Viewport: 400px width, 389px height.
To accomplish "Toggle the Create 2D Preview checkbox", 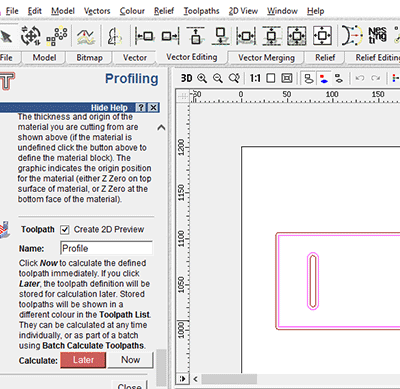I will [x=65, y=230].
